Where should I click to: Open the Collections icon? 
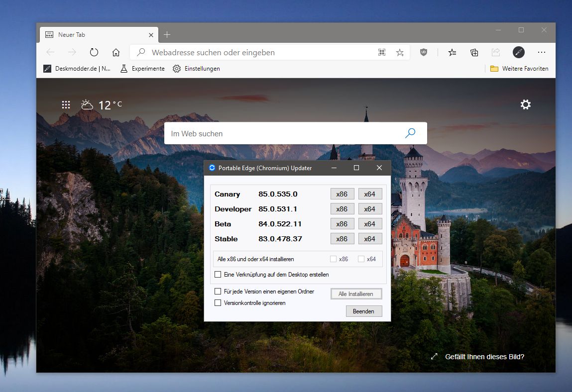[x=474, y=53]
